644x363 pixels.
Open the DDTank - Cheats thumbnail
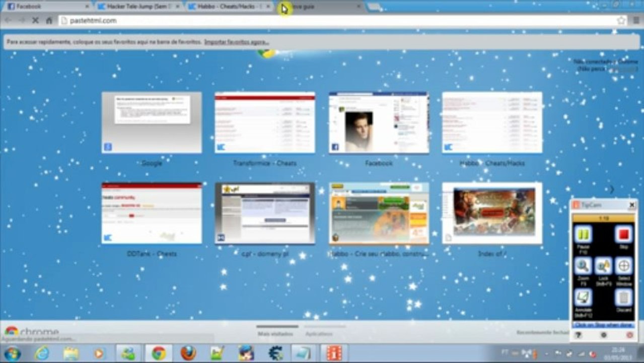coord(152,213)
